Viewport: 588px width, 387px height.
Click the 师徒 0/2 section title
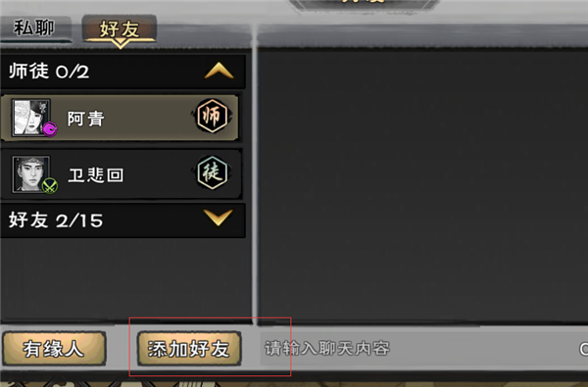coord(49,71)
